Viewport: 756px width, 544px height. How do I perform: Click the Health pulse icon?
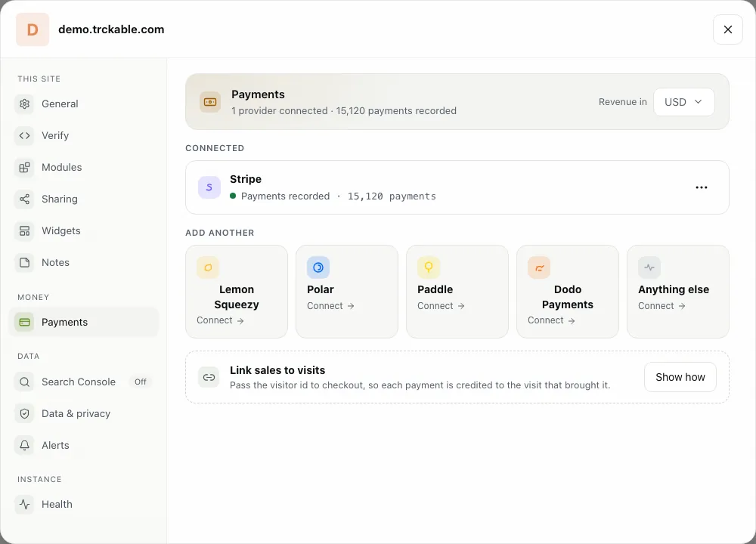(25, 504)
